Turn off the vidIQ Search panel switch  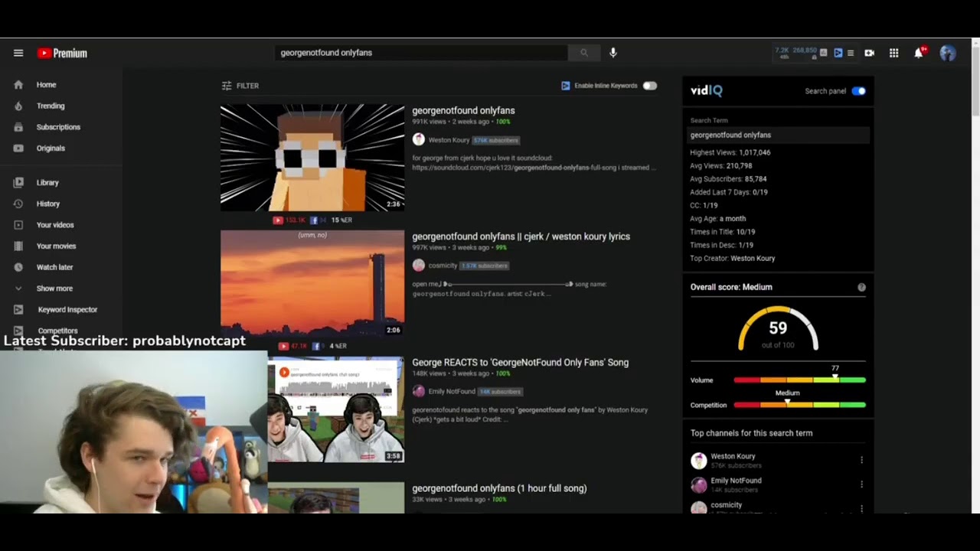tap(858, 91)
